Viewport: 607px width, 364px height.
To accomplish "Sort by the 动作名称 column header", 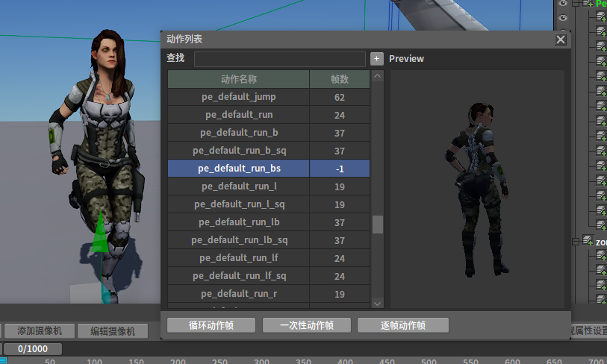I will click(238, 79).
